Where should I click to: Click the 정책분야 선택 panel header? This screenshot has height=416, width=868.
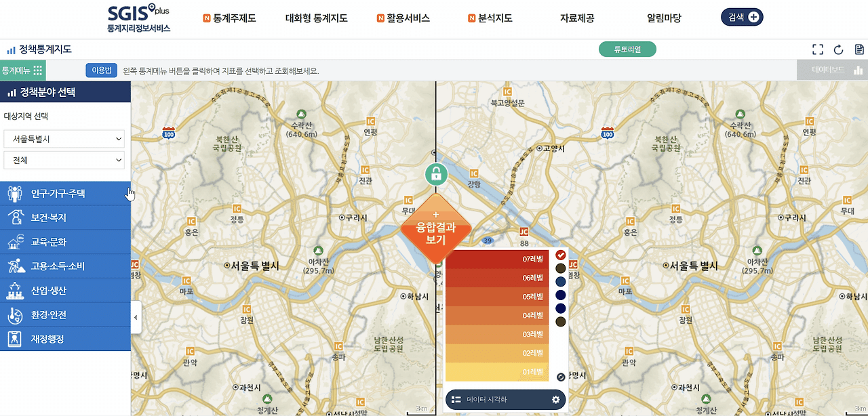click(65, 92)
